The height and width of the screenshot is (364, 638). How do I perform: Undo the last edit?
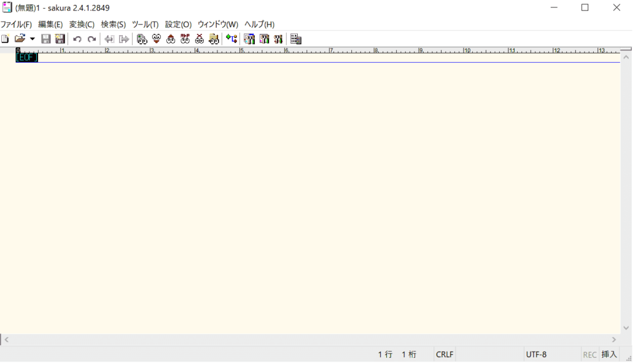pyautogui.click(x=77, y=39)
